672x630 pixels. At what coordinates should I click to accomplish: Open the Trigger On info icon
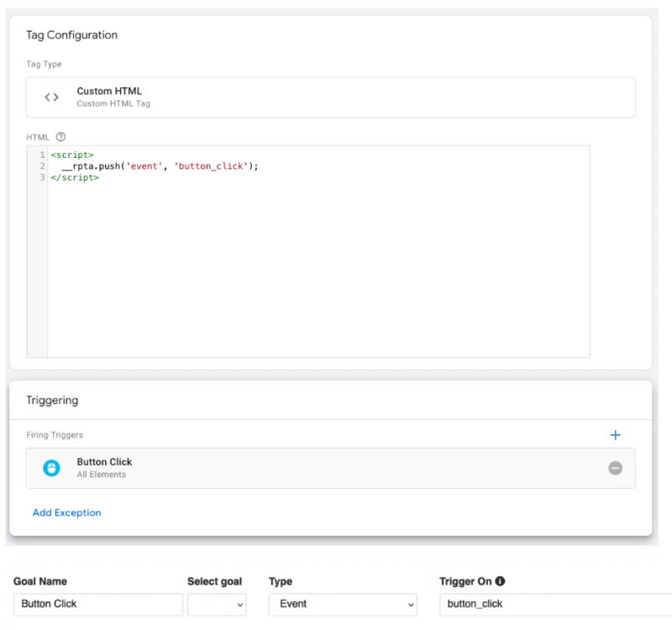click(500, 581)
